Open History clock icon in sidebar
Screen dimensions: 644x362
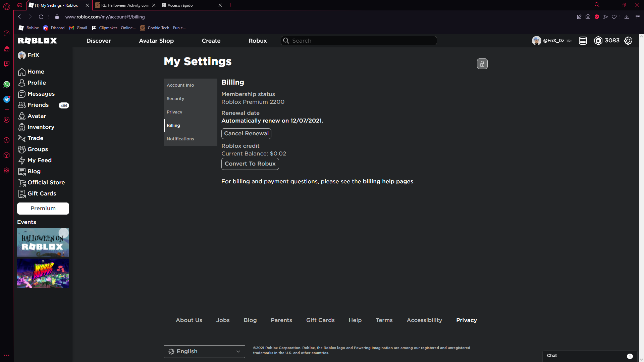pyautogui.click(x=7, y=140)
